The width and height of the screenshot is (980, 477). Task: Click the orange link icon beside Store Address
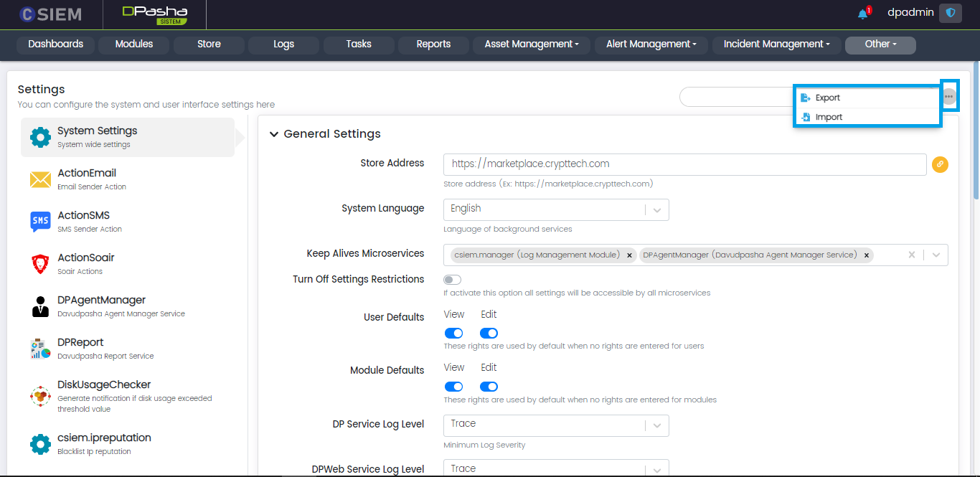(x=940, y=164)
